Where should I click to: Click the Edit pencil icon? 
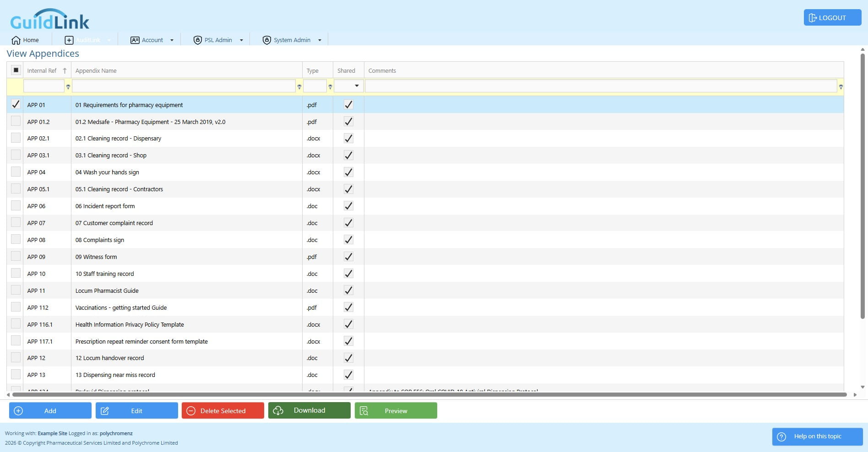click(x=105, y=411)
